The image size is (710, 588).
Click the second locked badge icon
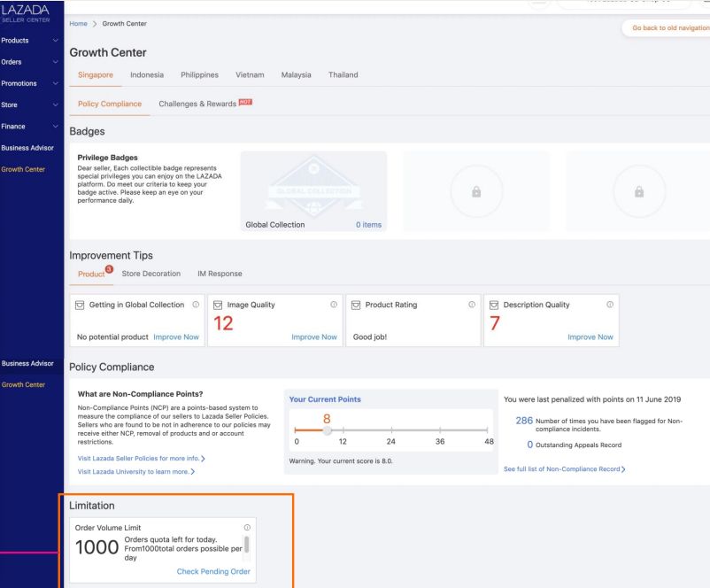click(639, 191)
